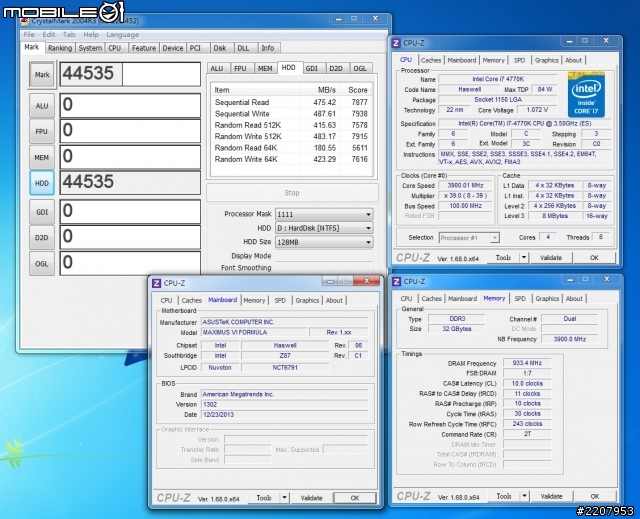The width and height of the screenshot is (640, 519).
Task: Click the Mark benchmark button
Action: click(42, 75)
